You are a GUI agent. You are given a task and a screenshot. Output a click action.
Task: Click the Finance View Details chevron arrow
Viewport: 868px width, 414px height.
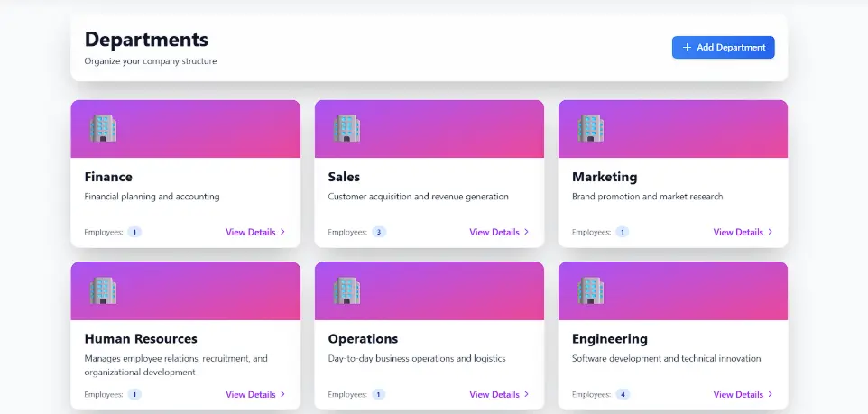pyautogui.click(x=283, y=232)
